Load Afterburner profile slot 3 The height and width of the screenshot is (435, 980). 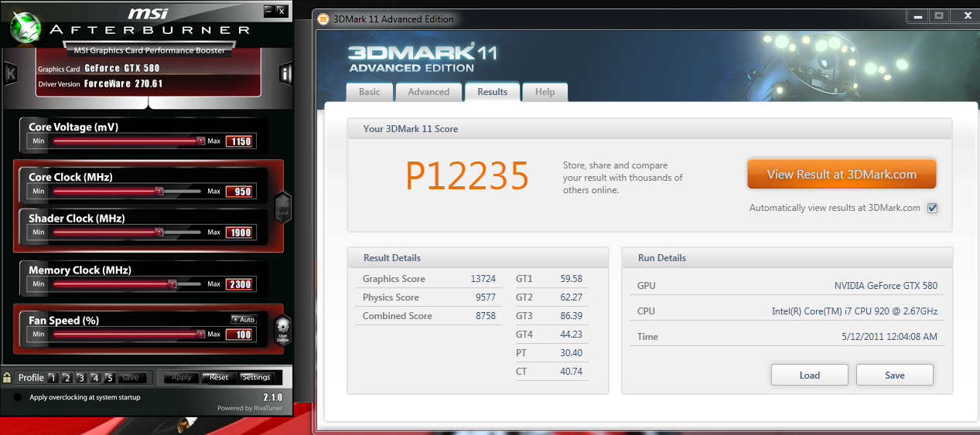coord(81,378)
